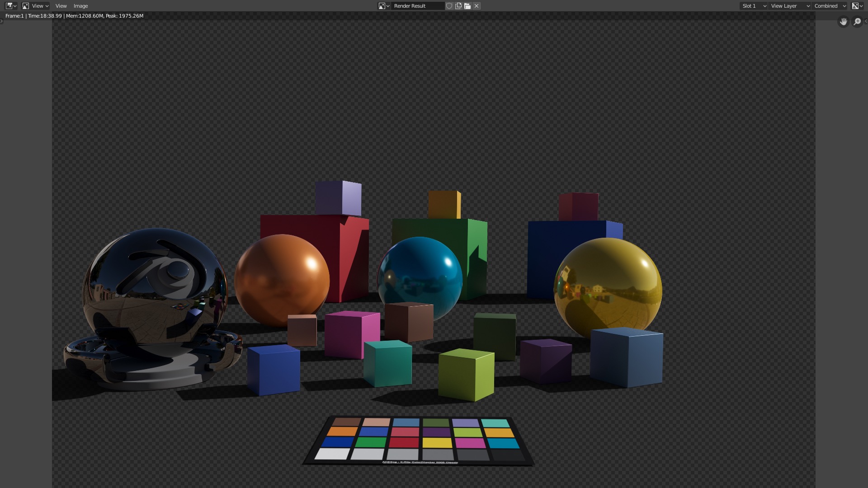Image resolution: width=868 pixels, height=488 pixels.
Task: Select the zoom magnifier gizmo
Action: click(857, 21)
